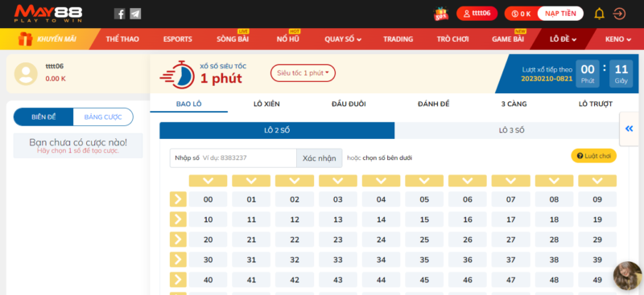The width and height of the screenshot is (644, 295).
Task: Pick number 07
Action: tap(510, 199)
